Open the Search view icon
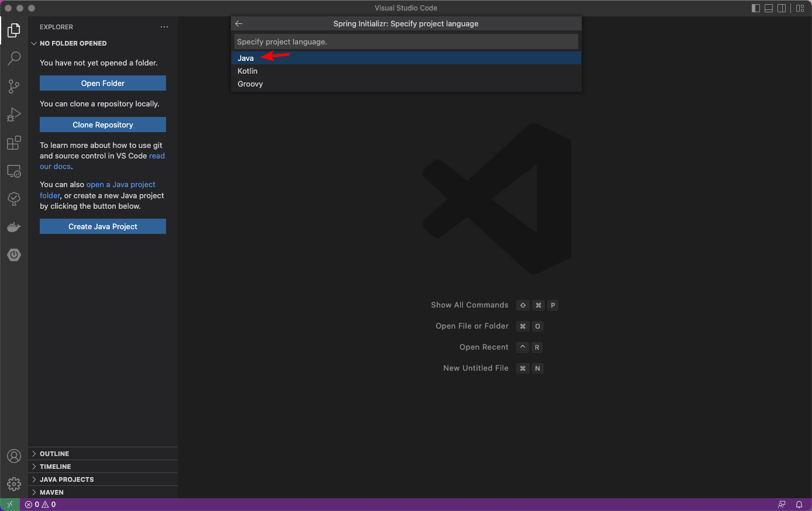Image resolution: width=812 pixels, height=511 pixels. (x=14, y=58)
